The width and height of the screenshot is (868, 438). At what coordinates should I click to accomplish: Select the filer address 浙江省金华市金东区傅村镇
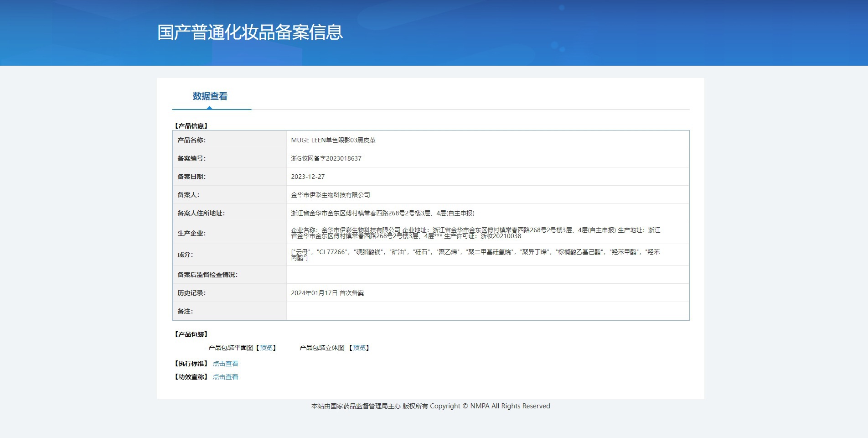pyautogui.click(x=382, y=213)
